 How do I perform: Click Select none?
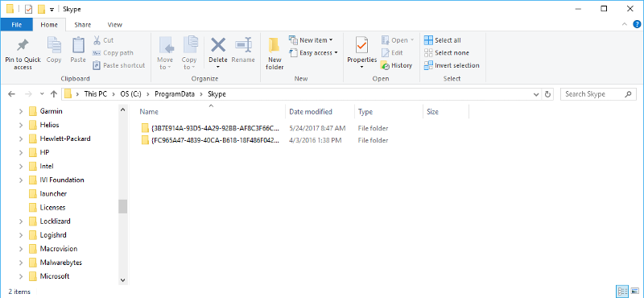(447, 52)
